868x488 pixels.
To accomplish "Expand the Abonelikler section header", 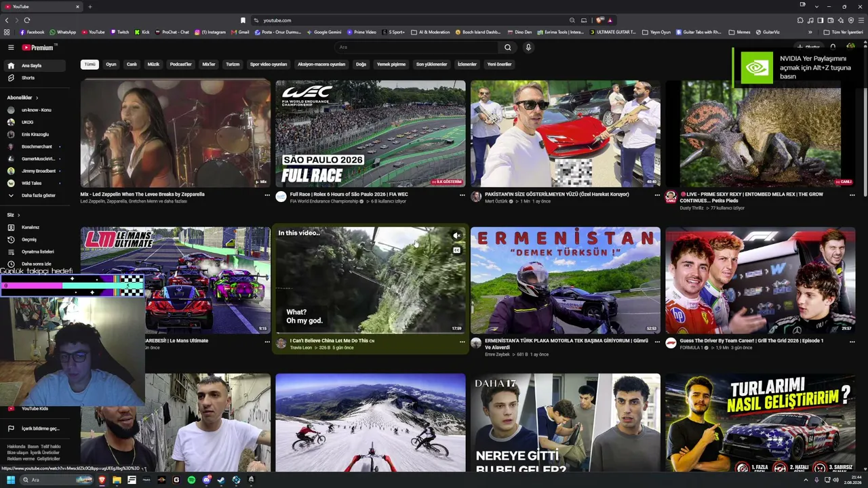I will (22, 98).
